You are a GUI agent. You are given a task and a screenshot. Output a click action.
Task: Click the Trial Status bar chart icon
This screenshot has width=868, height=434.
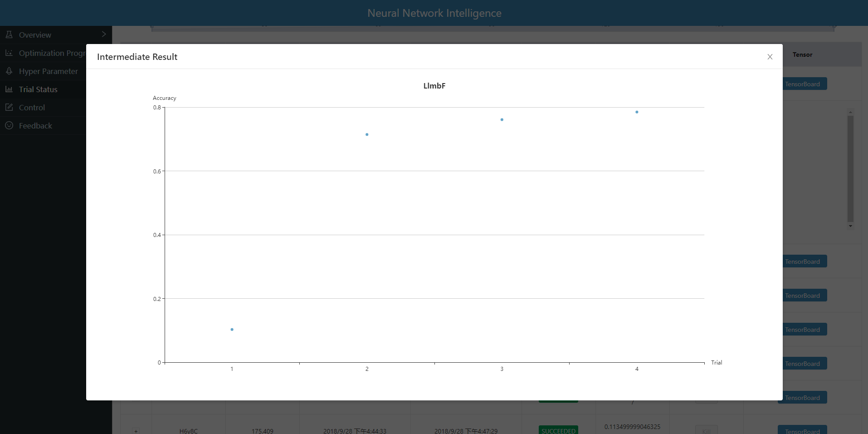coord(9,89)
